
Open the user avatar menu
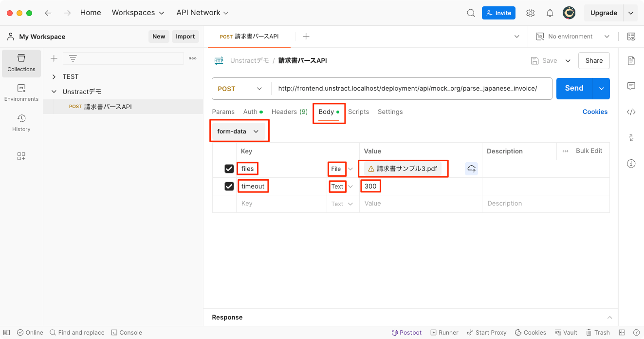569,13
